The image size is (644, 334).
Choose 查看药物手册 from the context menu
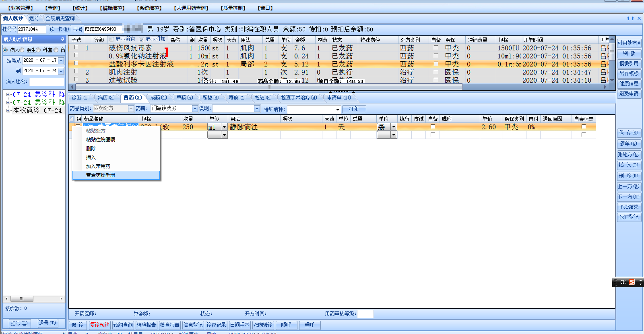coord(116,175)
